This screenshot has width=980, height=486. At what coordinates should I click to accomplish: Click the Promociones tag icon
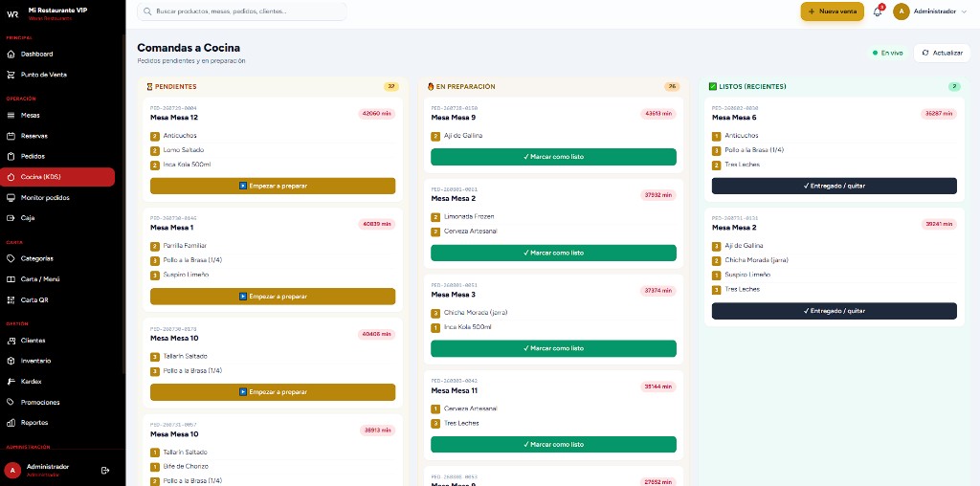(x=11, y=403)
